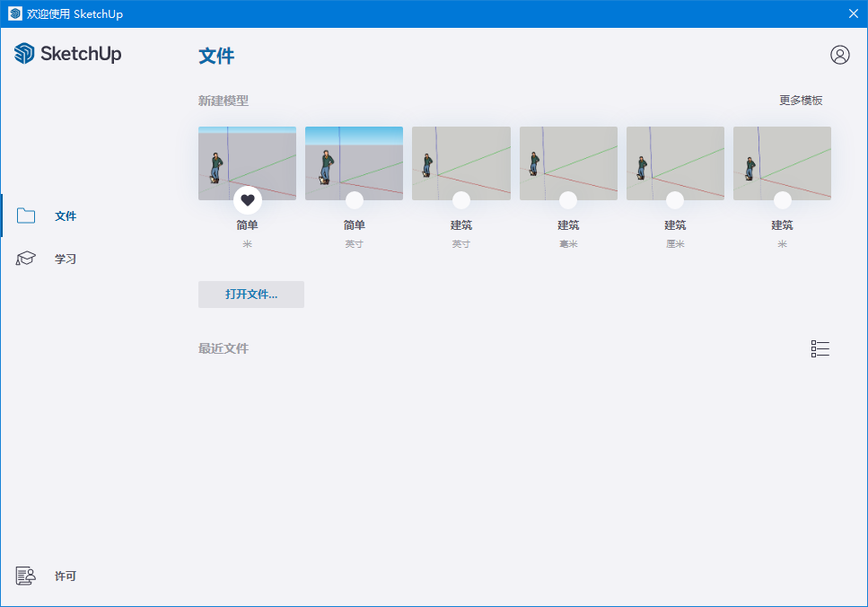Click the graduation cap icon beside 学习

click(25, 258)
